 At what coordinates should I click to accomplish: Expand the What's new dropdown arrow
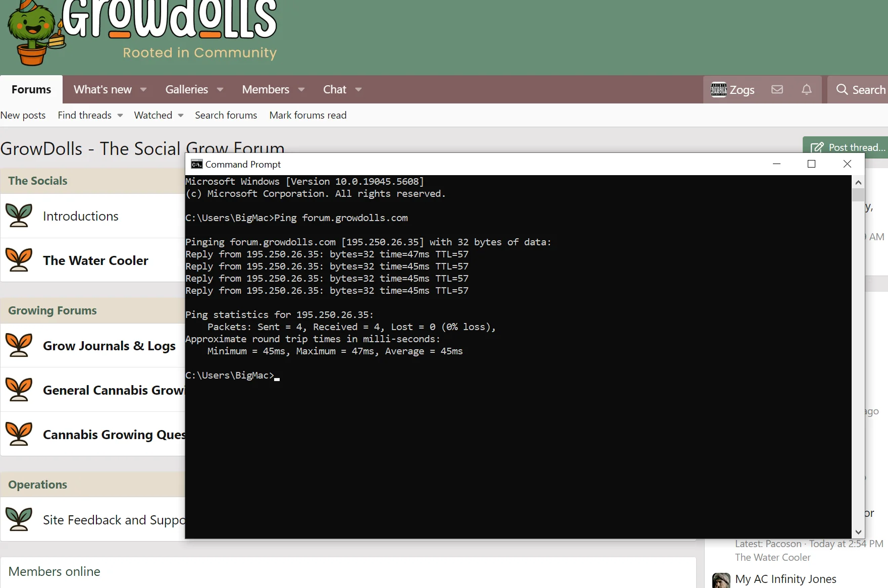point(143,89)
